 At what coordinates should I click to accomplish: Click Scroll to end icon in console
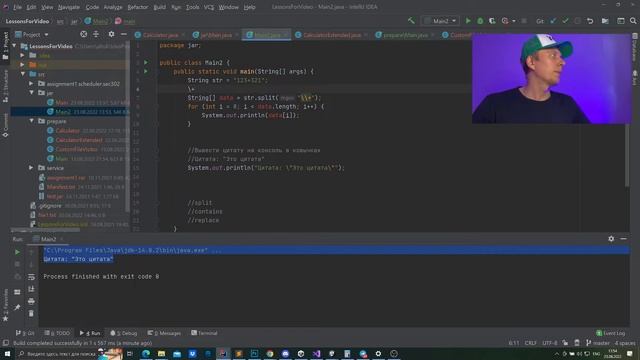tap(31, 289)
